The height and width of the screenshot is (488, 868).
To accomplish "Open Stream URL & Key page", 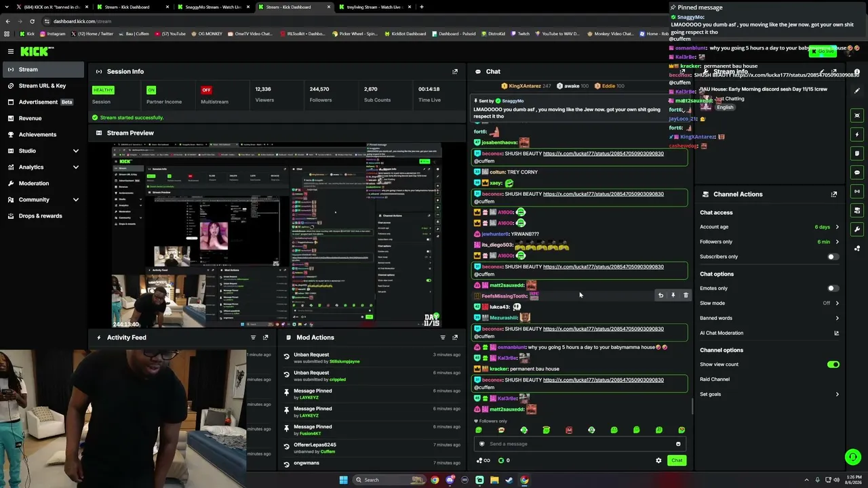I will (x=42, y=85).
